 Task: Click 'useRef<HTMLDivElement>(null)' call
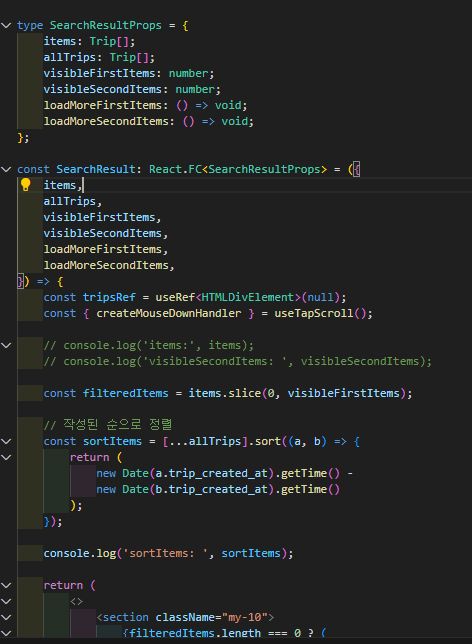click(x=248, y=297)
